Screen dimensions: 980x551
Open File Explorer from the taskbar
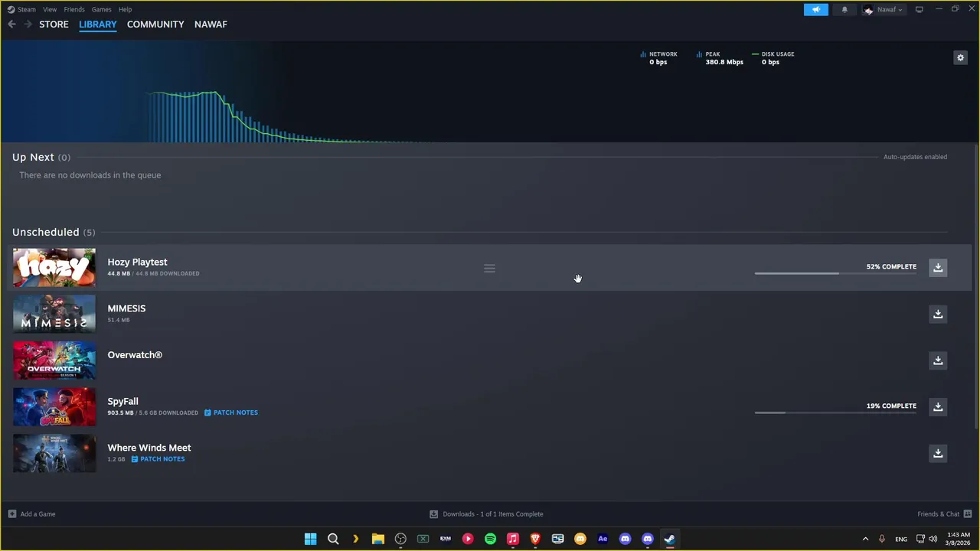point(377,539)
